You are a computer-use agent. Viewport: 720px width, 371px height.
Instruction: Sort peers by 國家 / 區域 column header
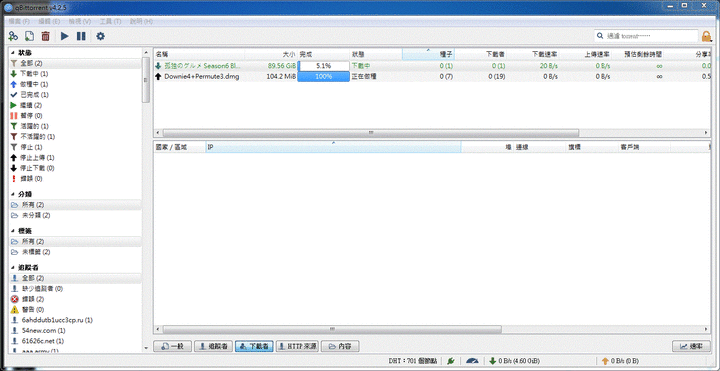pyautogui.click(x=180, y=147)
